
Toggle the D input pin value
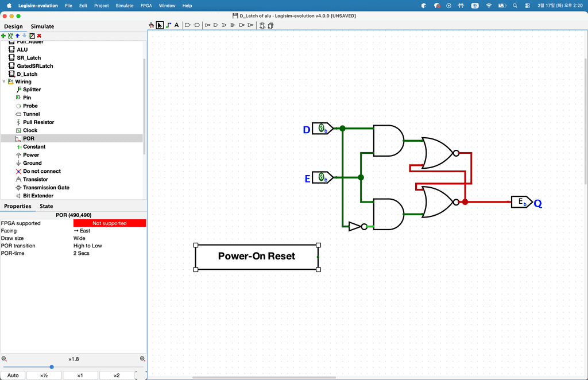[x=322, y=129]
